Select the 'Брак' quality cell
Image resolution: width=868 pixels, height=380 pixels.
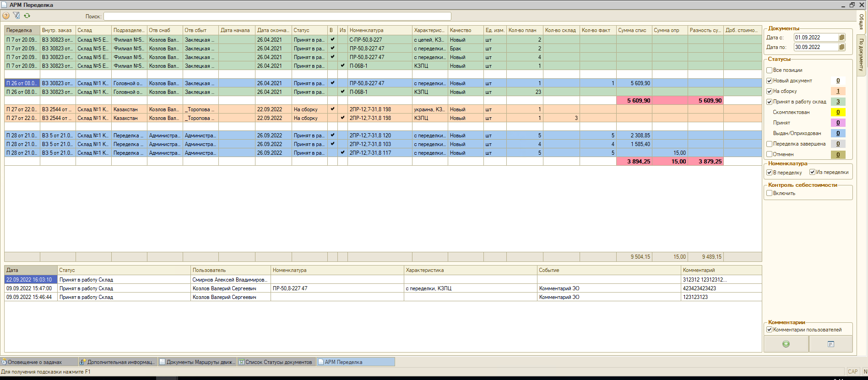coord(466,49)
